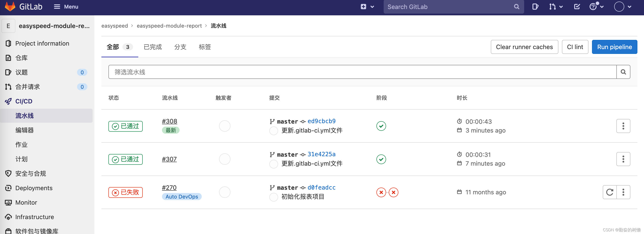
Task: Open the to-do list icon
Action: 577,7
